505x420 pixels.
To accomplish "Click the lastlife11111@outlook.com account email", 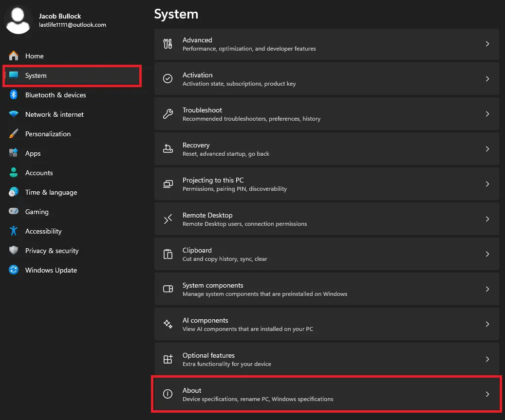I will pos(73,25).
